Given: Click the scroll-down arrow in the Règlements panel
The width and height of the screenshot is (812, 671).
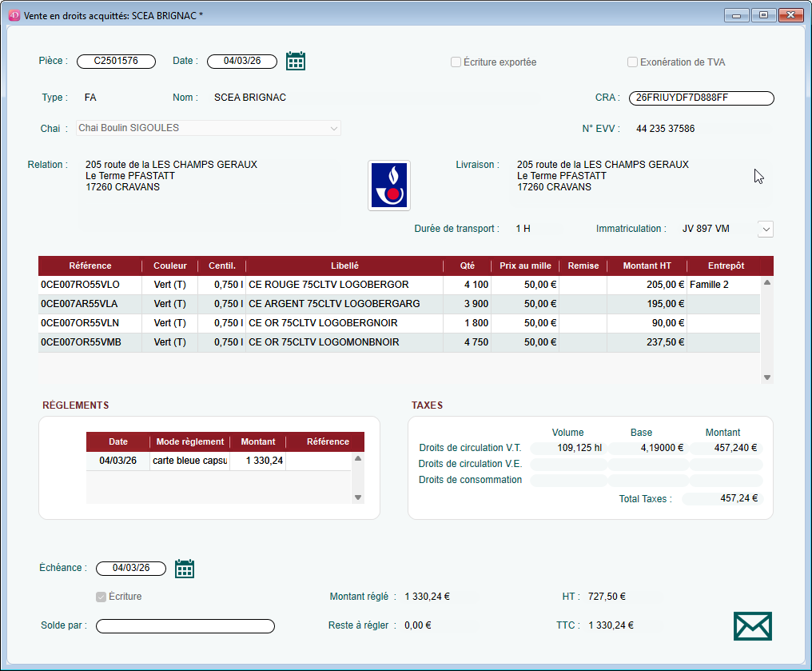Looking at the screenshot, I should (357, 495).
